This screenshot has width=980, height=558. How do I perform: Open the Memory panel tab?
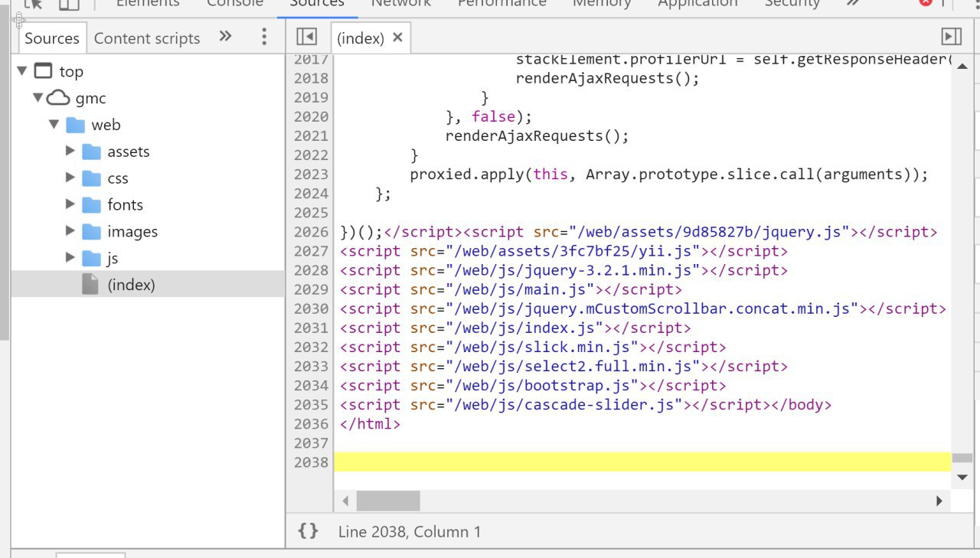[602, 4]
